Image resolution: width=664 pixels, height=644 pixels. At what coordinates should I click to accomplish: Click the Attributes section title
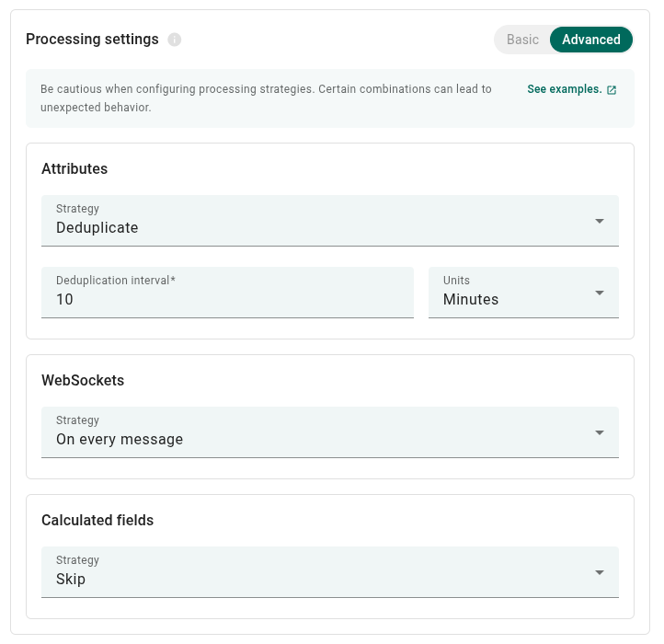coord(74,169)
